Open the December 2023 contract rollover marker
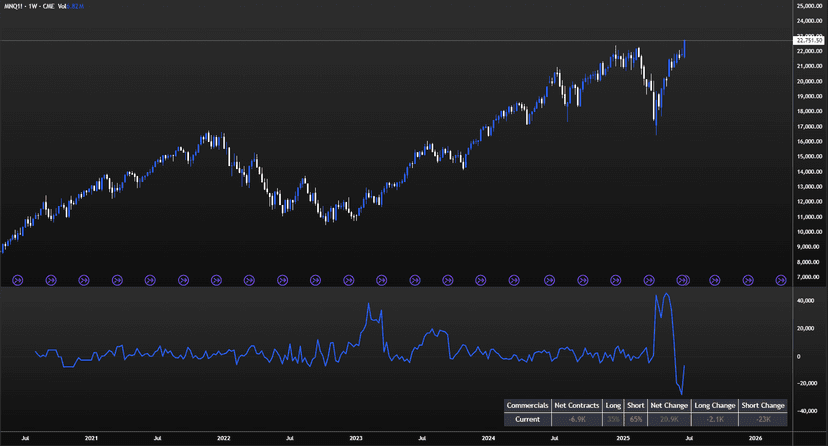This screenshot has width=828, height=446. pyautogui.click(x=481, y=280)
